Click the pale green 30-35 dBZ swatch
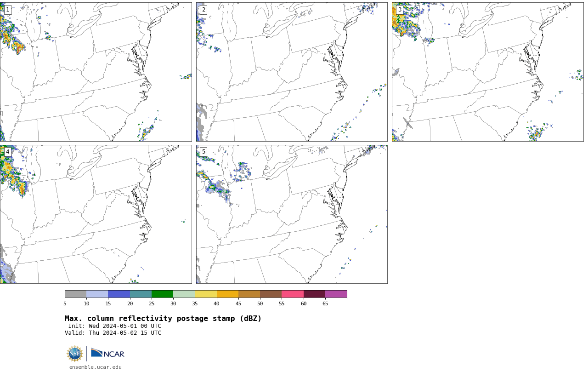Screen dimensions: 588x372 pyautogui.click(x=184, y=294)
